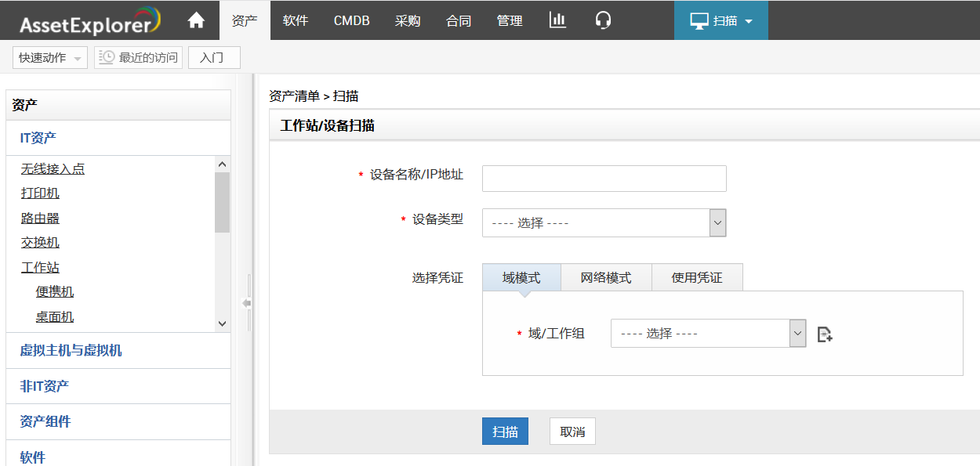Open the 快速动作 dropdown
Image resolution: width=980 pixels, height=466 pixels.
(x=50, y=58)
